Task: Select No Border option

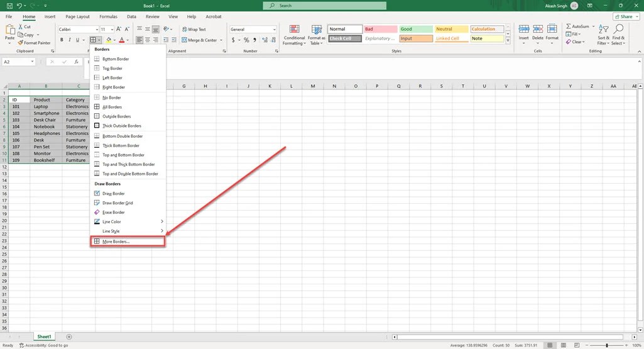Action: tap(128, 97)
